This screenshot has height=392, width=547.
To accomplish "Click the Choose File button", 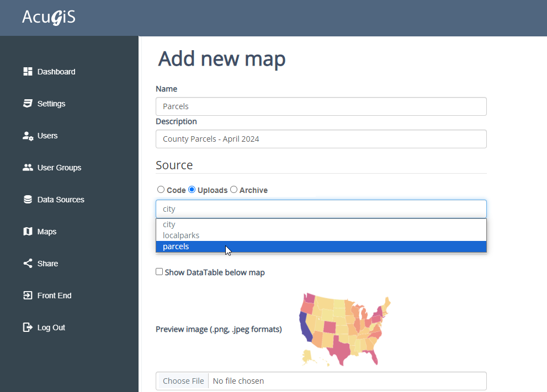I will pos(183,381).
